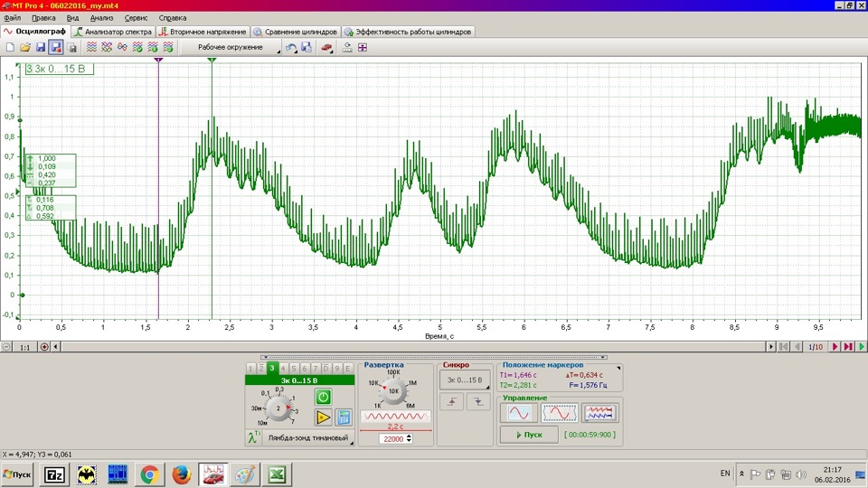This screenshot has height=488, width=868.
Task: Open the Справка menu
Action: pyautogui.click(x=172, y=18)
